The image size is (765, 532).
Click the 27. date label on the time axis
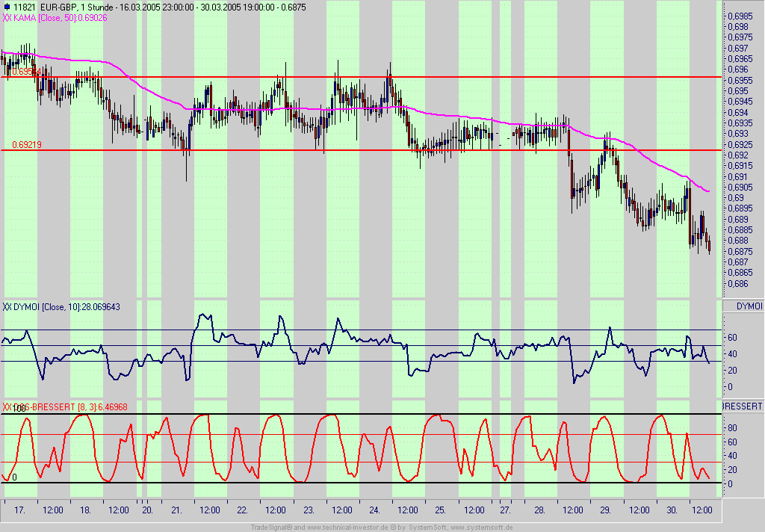point(505,510)
